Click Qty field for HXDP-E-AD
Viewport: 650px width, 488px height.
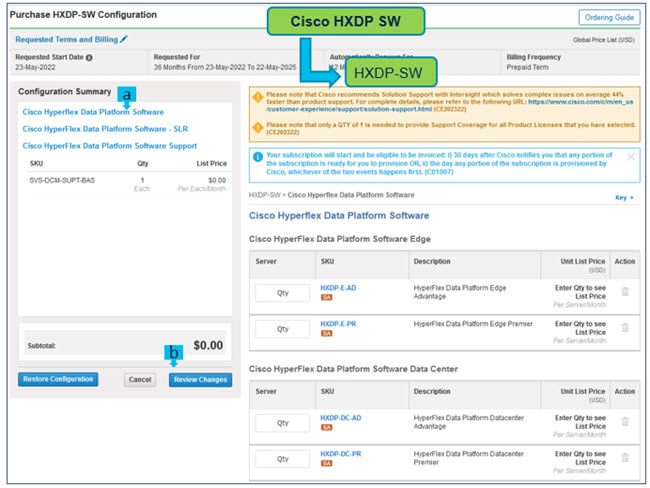pyautogui.click(x=282, y=293)
